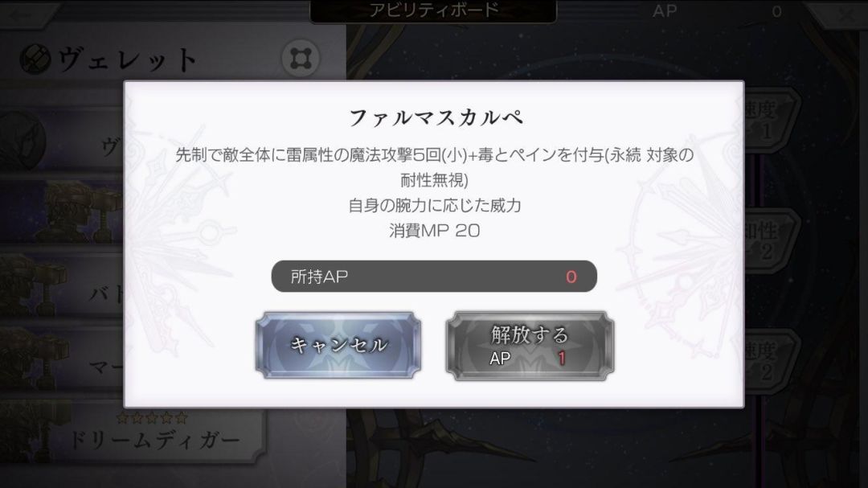The image size is (868, 488).
Task: Select the character sprite with hammer entry
Action: click(62, 212)
